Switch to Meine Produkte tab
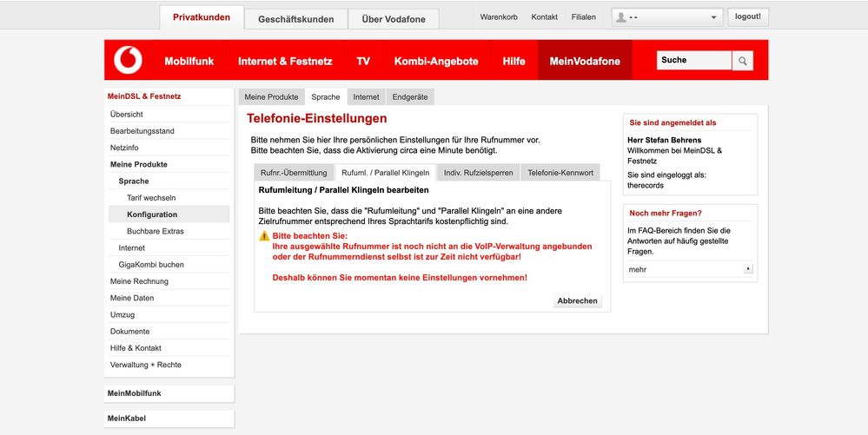The width and height of the screenshot is (868, 435). pyautogui.click(x=271, y=97)
